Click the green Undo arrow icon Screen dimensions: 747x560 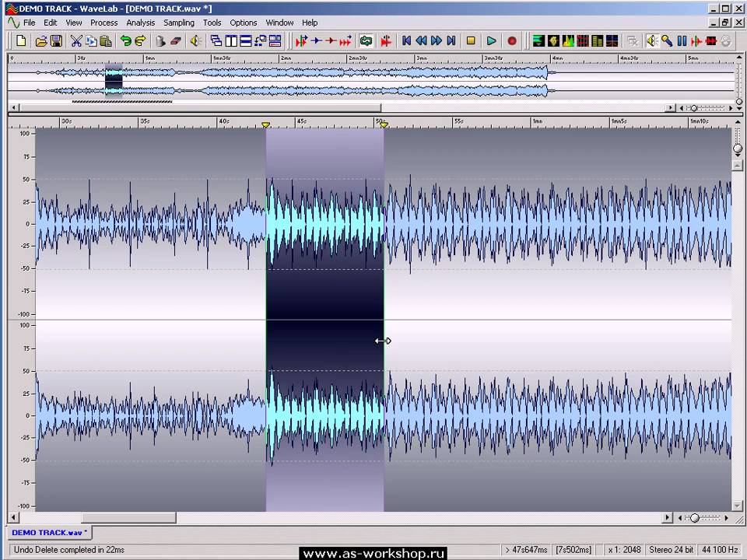(125, 41)
